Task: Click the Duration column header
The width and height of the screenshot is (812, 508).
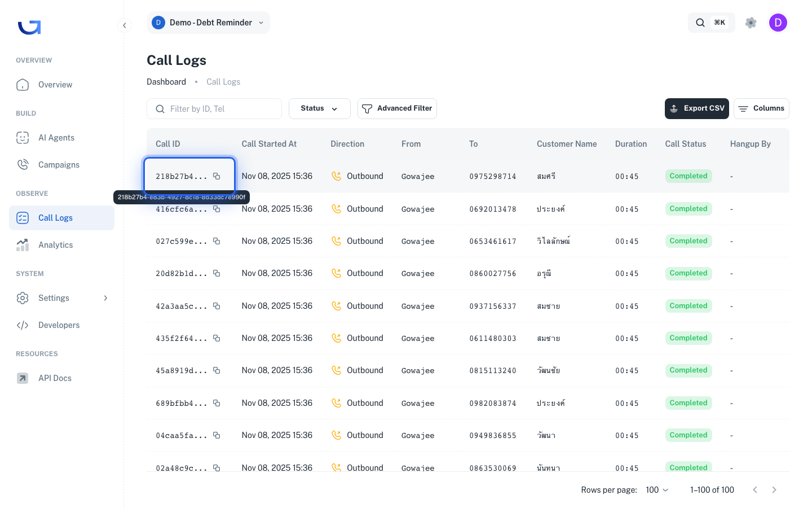Action: (631, 144)
